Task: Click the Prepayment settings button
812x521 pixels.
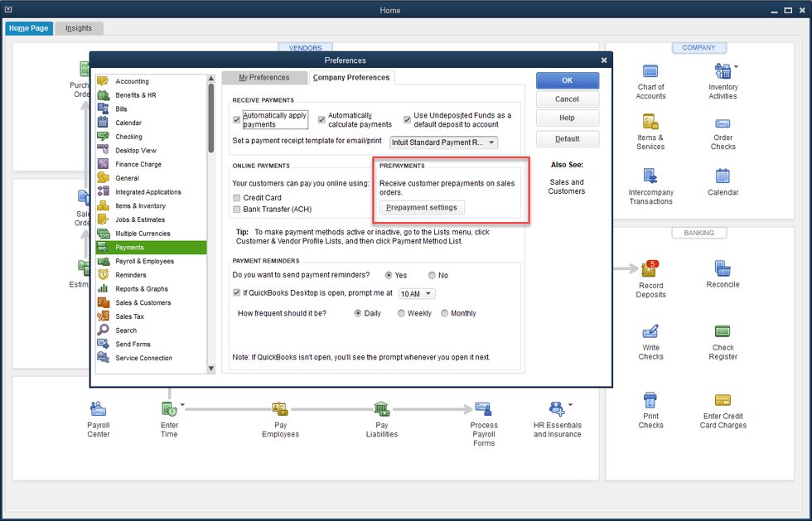Action: 421,207
